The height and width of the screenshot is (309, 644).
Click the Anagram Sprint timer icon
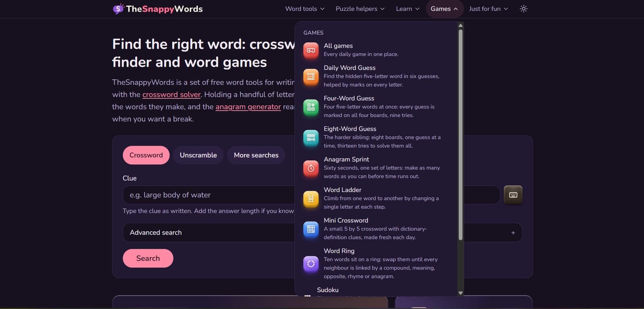(311, 168)
